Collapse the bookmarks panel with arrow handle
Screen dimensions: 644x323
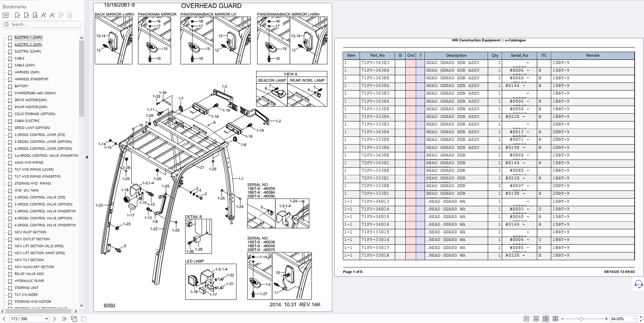point(87,157)
